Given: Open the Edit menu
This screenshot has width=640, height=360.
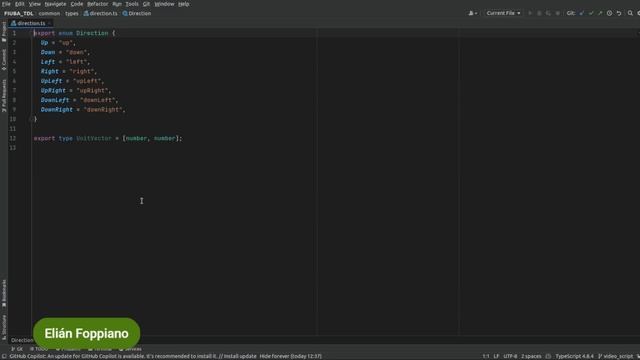Looking at the screenshot, I should click(x=19, y=4).
